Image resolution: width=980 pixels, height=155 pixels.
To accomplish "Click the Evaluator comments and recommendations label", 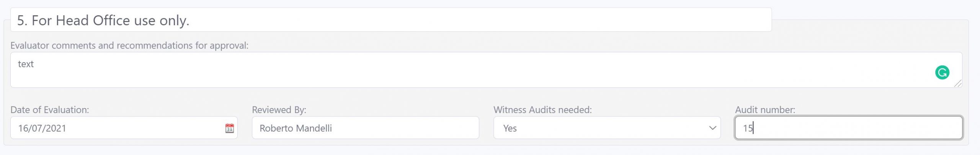I will click(x=129, y=45).
